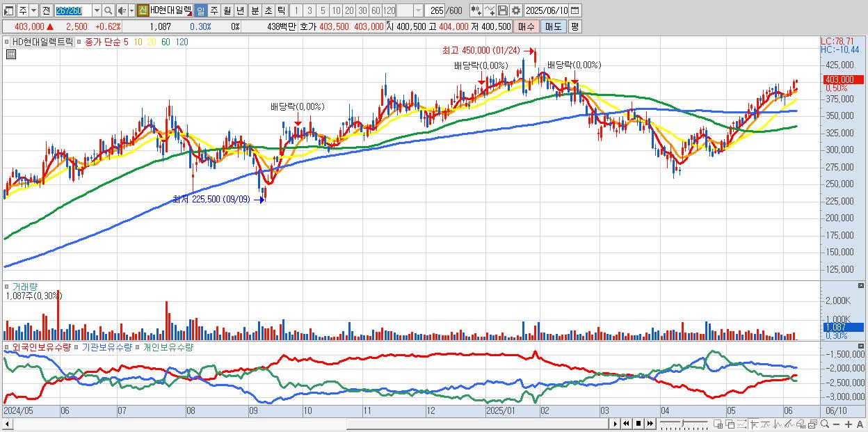868x432 pixels.
Task: Click the add candlestick chart icon
Action: click(476, 10)
